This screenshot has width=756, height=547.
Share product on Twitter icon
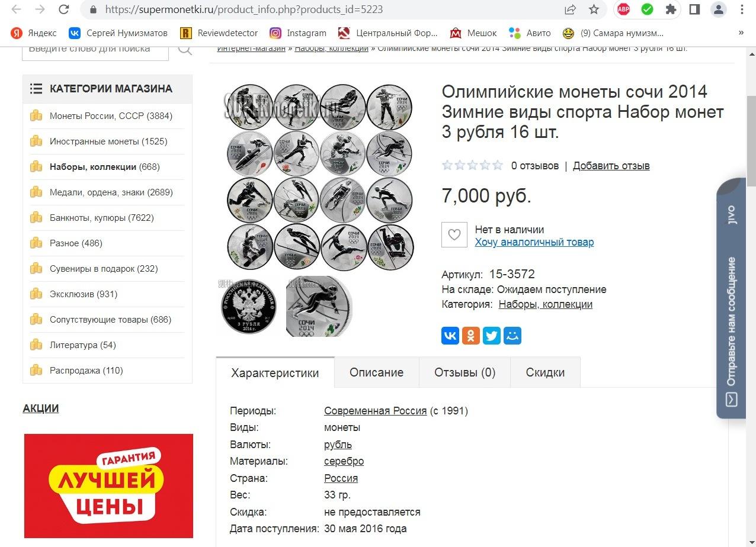[492, 336]
